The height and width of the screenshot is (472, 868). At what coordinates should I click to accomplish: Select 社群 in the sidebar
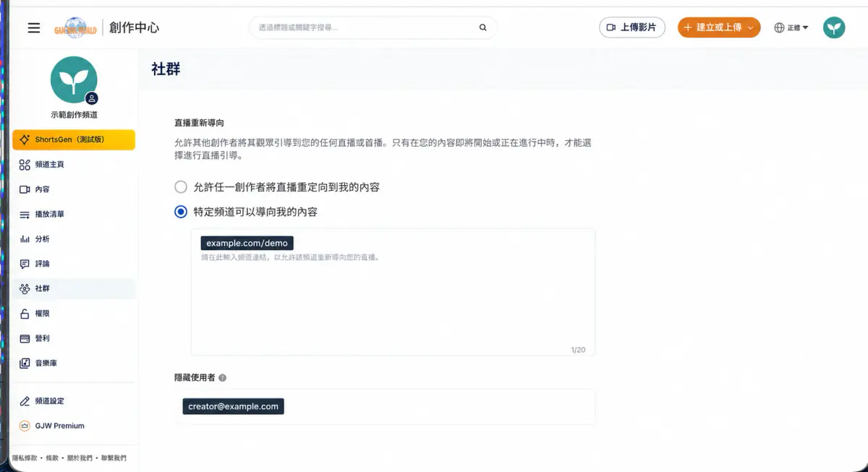click(74, 288)
